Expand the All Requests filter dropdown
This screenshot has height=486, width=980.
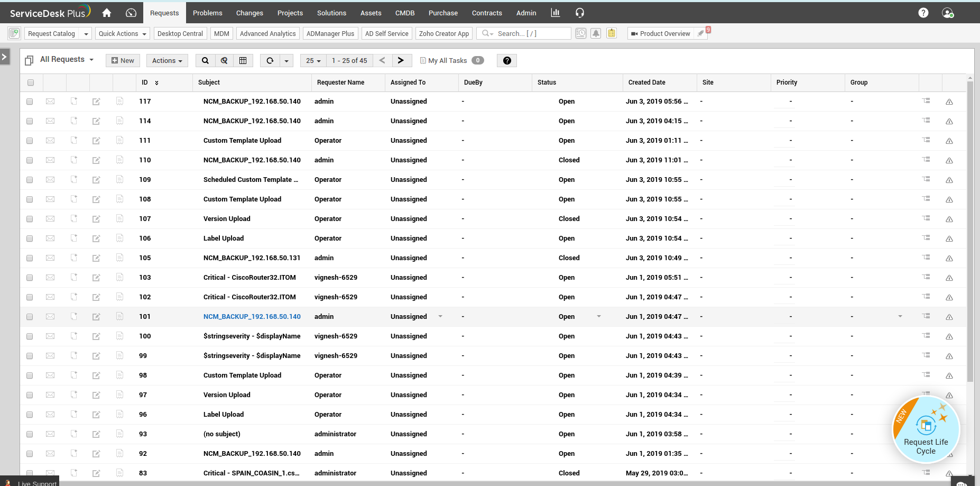tap(65, 59)
